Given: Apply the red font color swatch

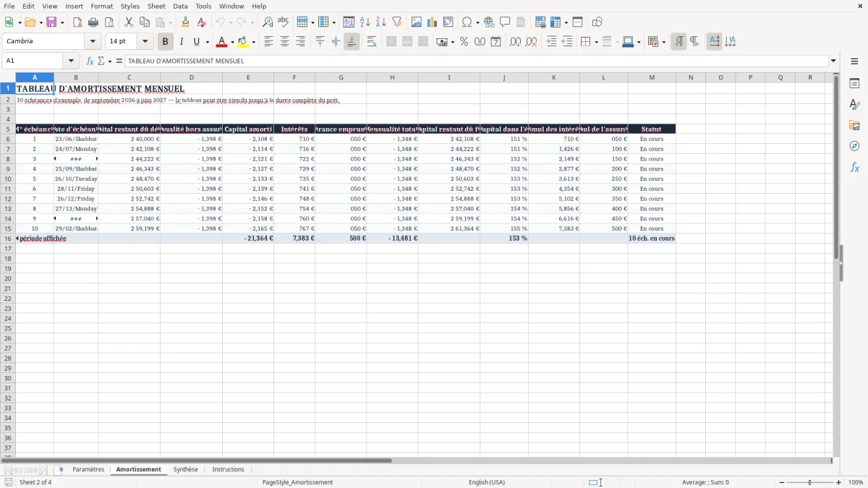Looking at the screenshot, I should click(221, 42).
